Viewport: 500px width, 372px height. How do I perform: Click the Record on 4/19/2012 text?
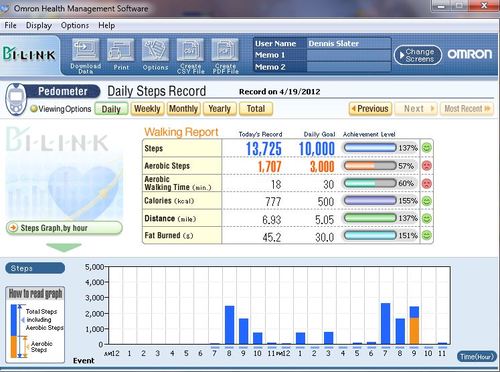(x=279, y=92)
